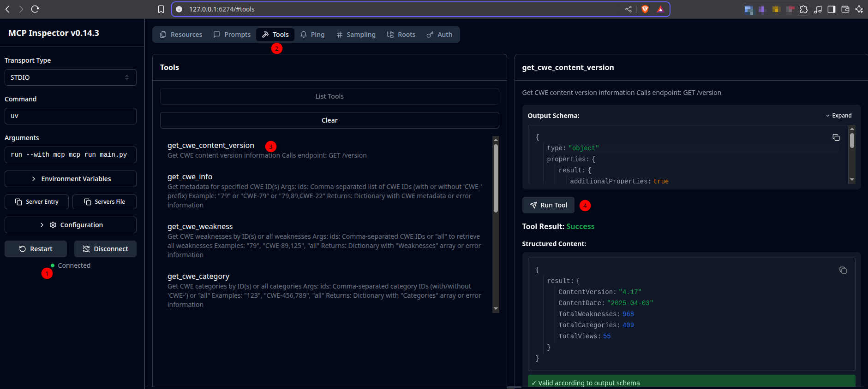This screenshot has width=868, height=389.
Task: Open the browser extensions puzzle icon
Action: (x=804, y=9)
